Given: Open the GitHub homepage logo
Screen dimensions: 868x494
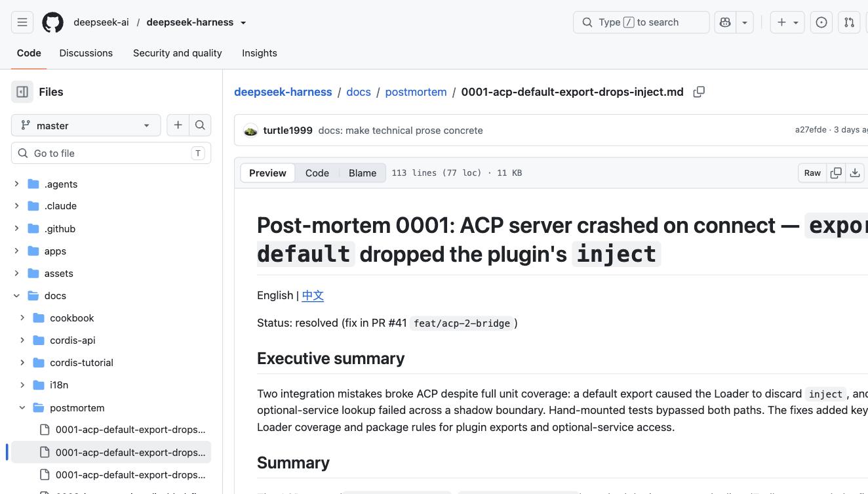Looking at the screenshot, I should 53,22.
